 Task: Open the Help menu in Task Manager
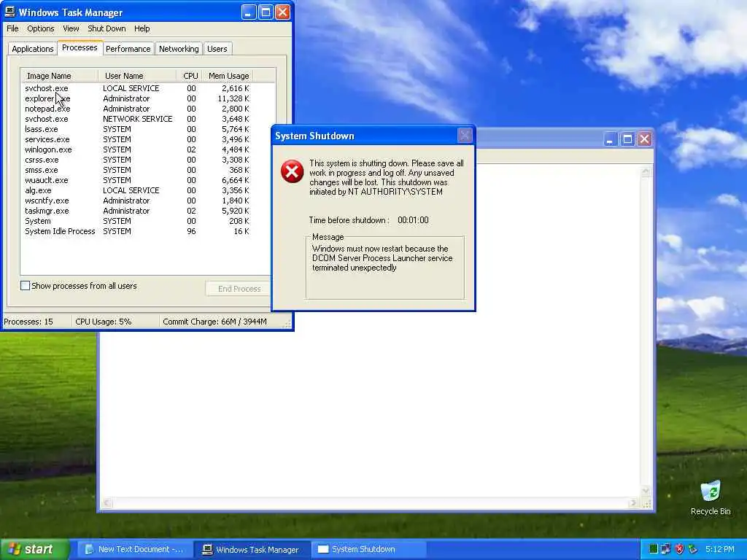(142, 28)
